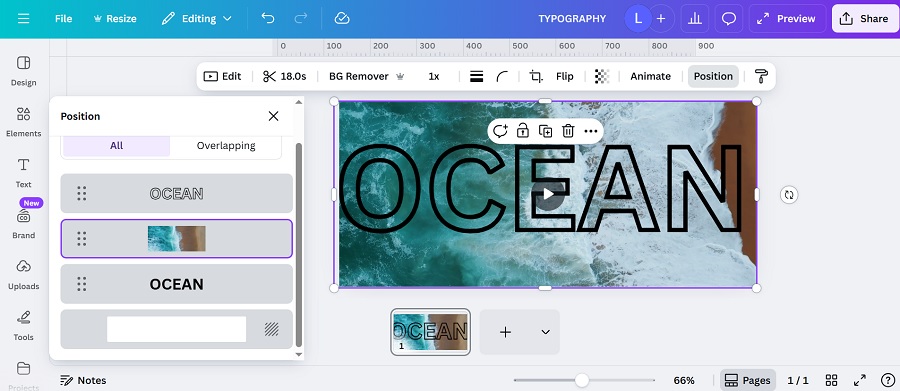This screenshot has width=900, height=391.
Task: Open the Share button
Action: coord(865,18)
